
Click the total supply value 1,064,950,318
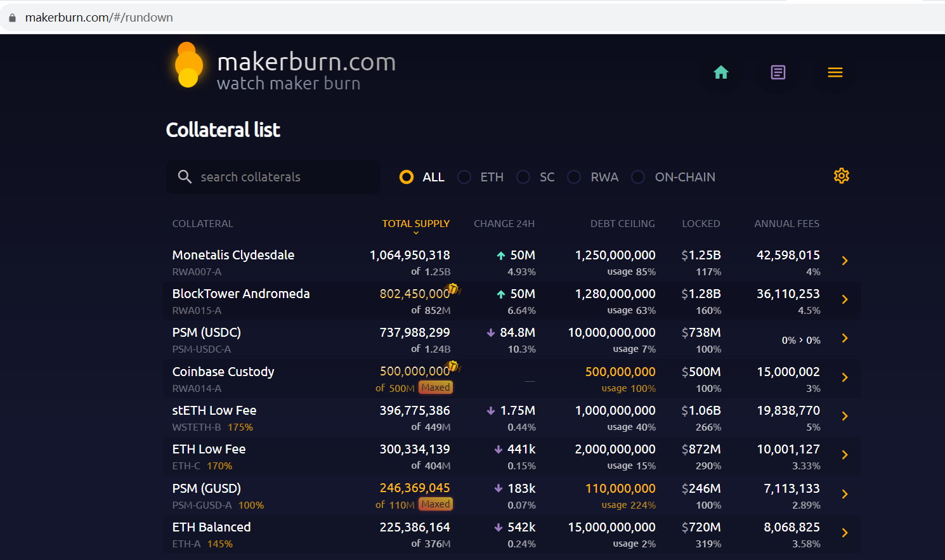[410, 255]
